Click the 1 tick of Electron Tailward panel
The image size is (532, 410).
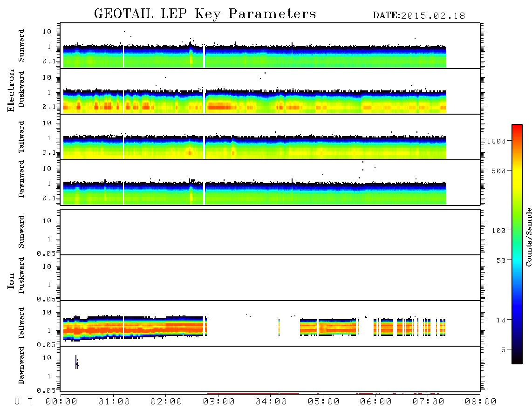point(49,138)
